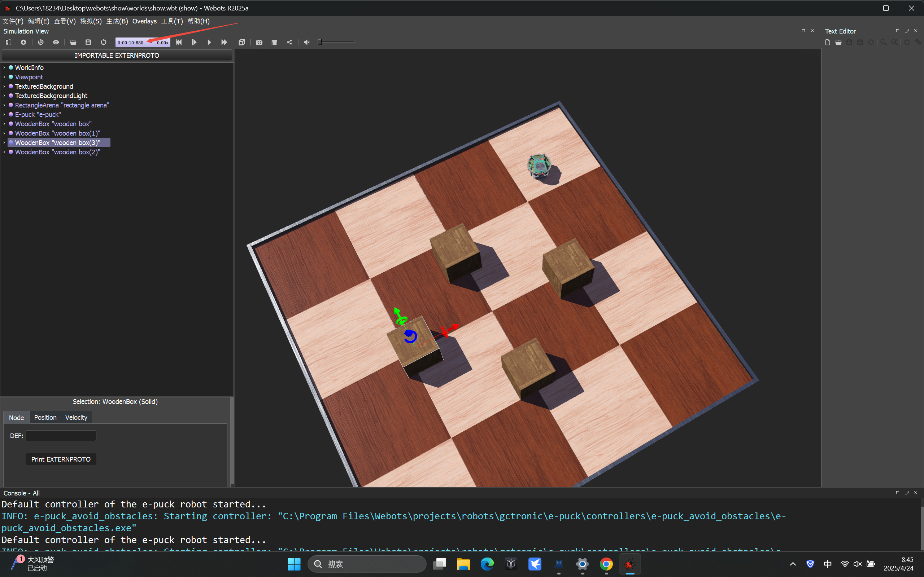Switch to the Position tab
The image size is (924, 577).
click(45, 418)
